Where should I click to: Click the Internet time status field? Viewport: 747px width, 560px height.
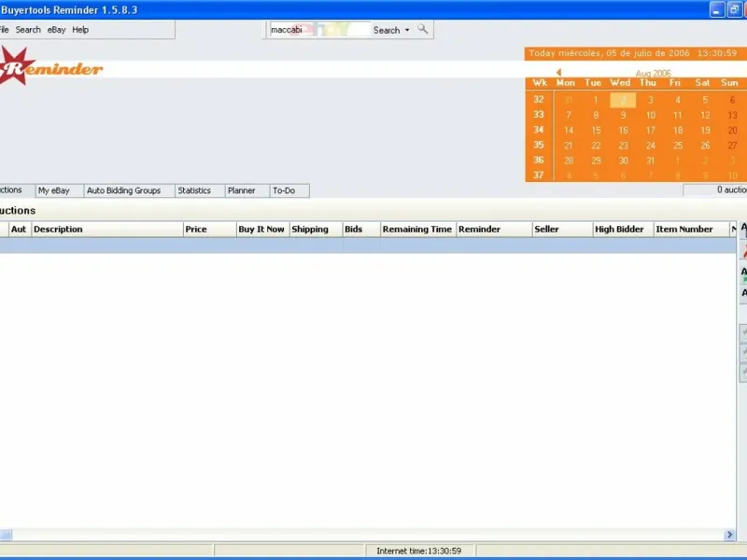(418, 551)
